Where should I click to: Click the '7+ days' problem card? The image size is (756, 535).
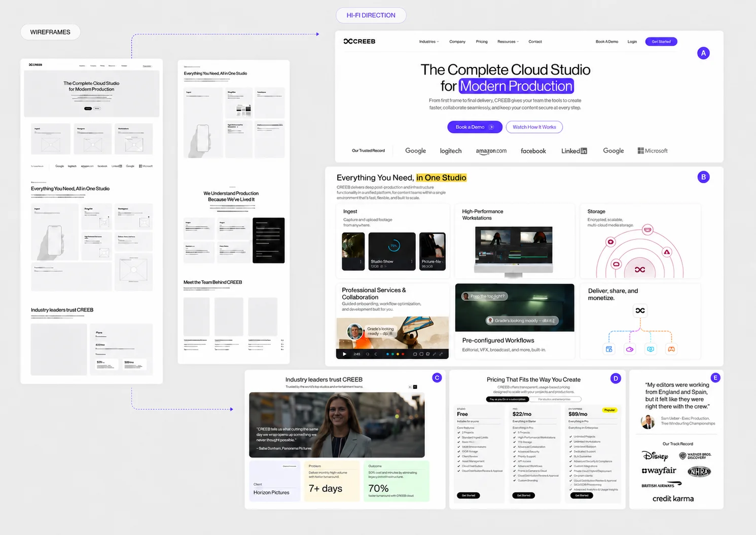tap(332, 481)
